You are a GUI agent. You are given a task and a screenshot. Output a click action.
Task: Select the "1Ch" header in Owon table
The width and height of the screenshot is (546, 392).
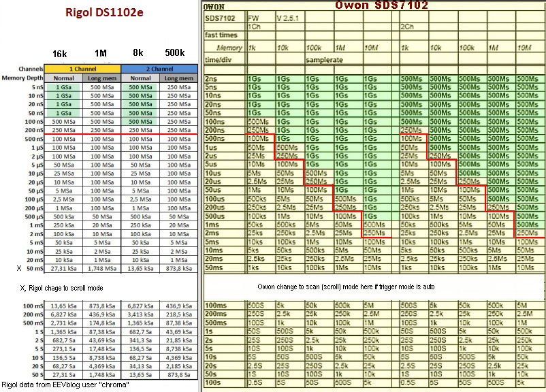pyautogui.click(x=254, y=27)
